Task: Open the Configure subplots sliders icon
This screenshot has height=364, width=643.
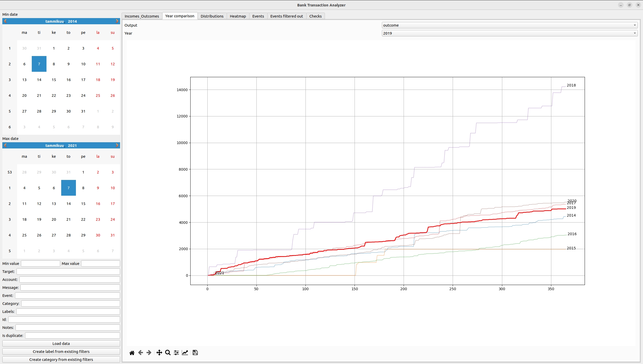Action: pyautogui.click(x=176, y=353)
